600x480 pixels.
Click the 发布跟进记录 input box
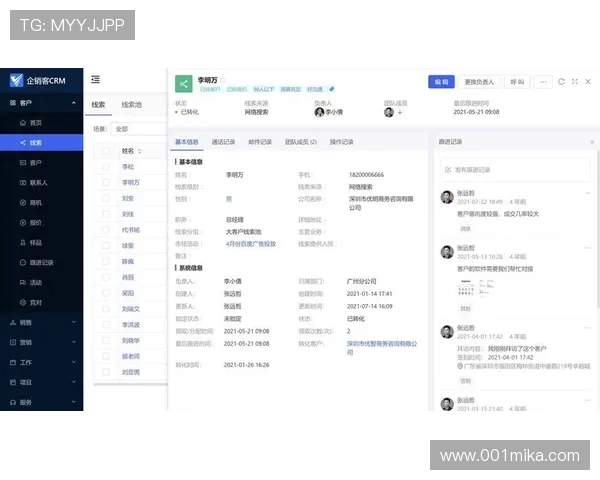pos(512,170)
